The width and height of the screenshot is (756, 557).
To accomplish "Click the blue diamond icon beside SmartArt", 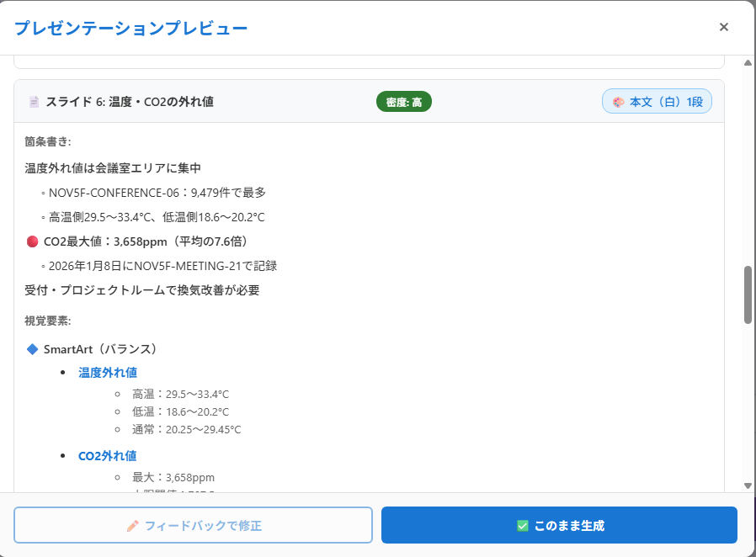I will pyautogui.click(x=33, y=348).
